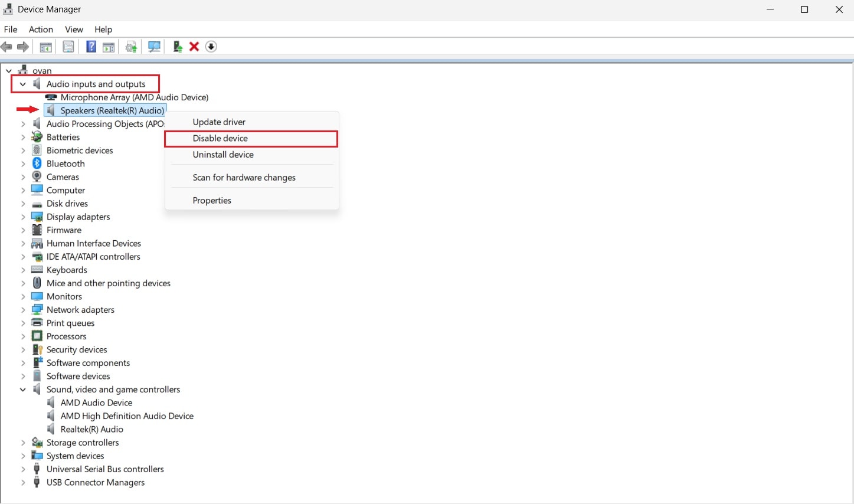Expand the Computer branch chevron
854x504 pixels.
click(23, 190)
